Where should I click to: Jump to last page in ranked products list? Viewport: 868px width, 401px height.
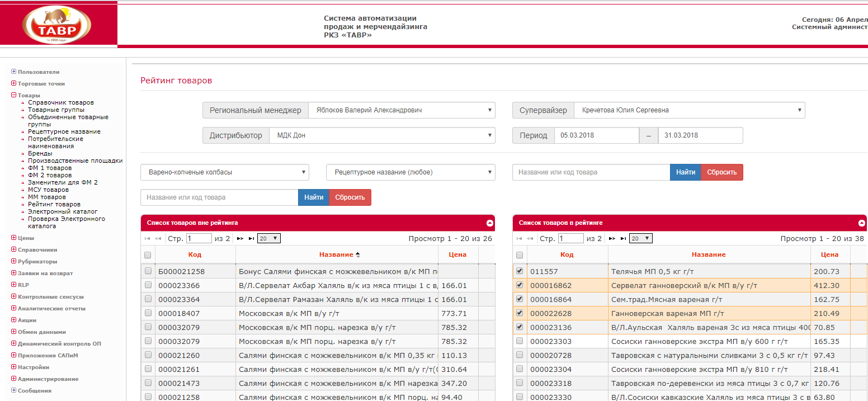(623, 238)
